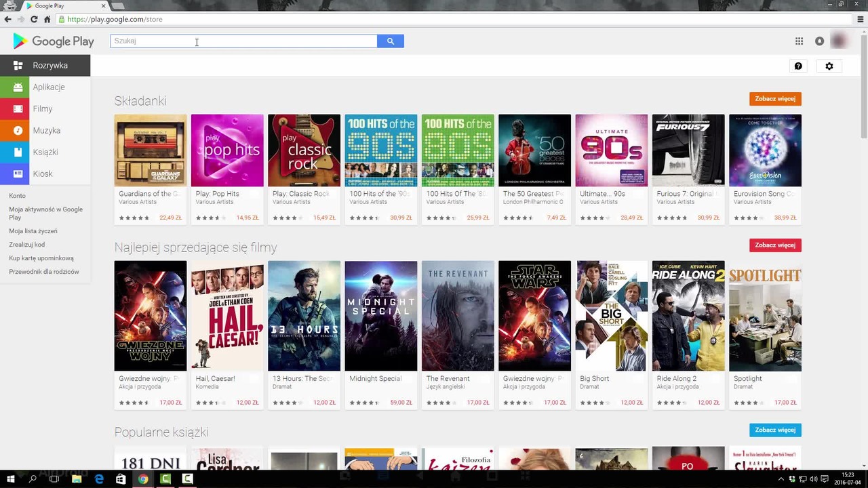Image resolution: width=868 pixels, height=488 pixels.
Task: Open the Chrome menu hamburger icon
Action: pos(861,19)
